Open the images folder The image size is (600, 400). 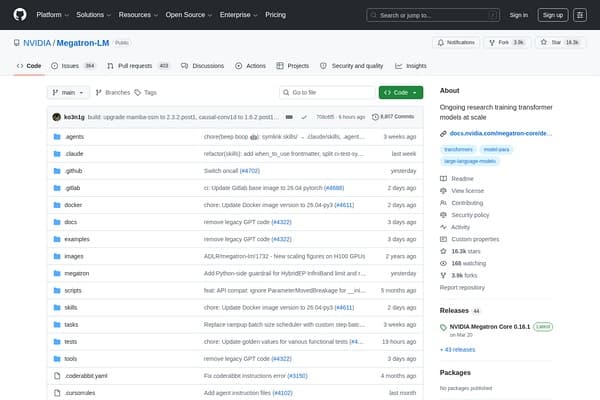tap(74, 256)
